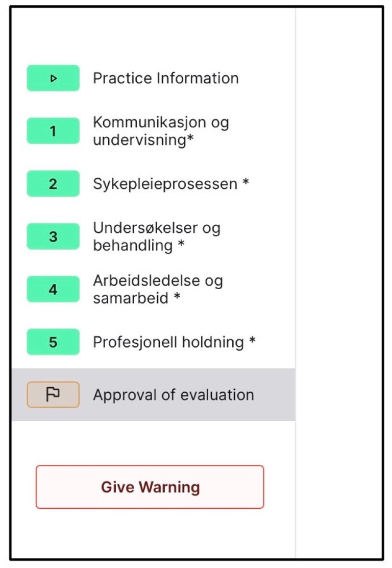Click the empty content panel right of sidebar
Image resolution: width=392 pixels, height=568 pixels.
click(x=339, y=281)
